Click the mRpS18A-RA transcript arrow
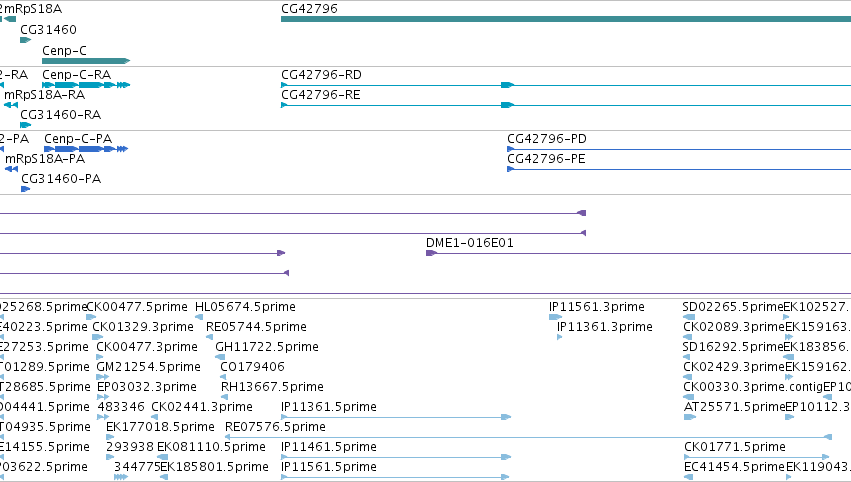 pos(11,105)
